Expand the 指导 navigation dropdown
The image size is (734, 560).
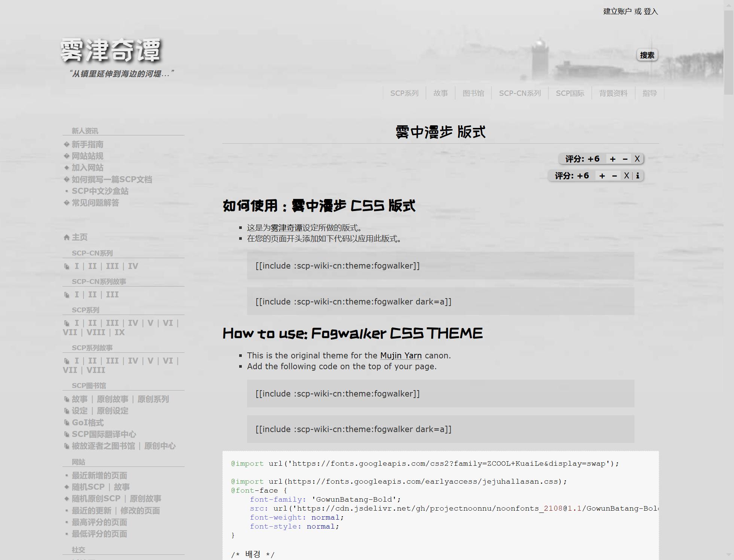click(649, 93)
